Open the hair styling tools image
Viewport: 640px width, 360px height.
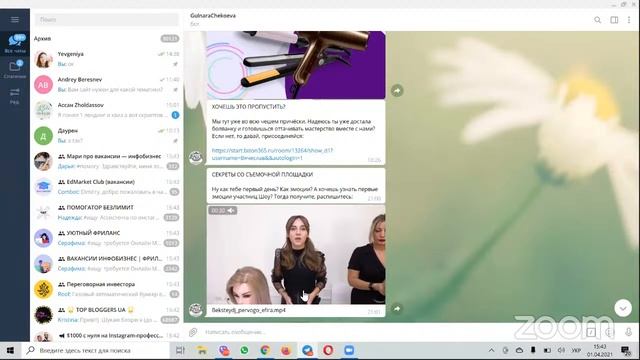(296, 65)
